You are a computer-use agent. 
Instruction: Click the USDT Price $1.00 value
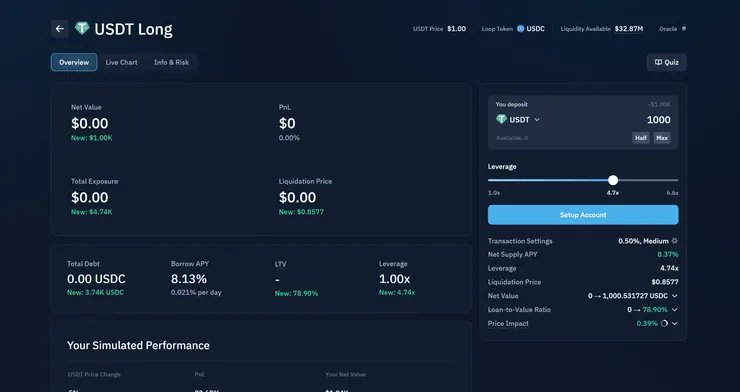[x=456, y=29]
